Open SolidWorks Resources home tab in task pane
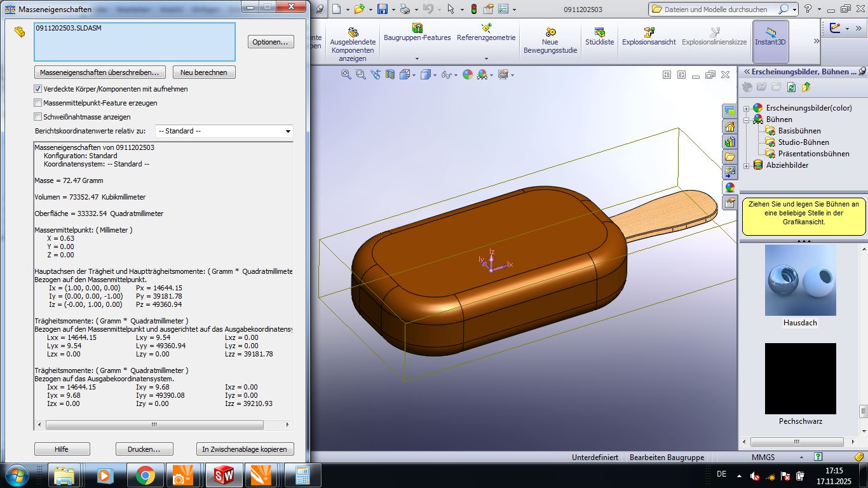 pos(729,126)
